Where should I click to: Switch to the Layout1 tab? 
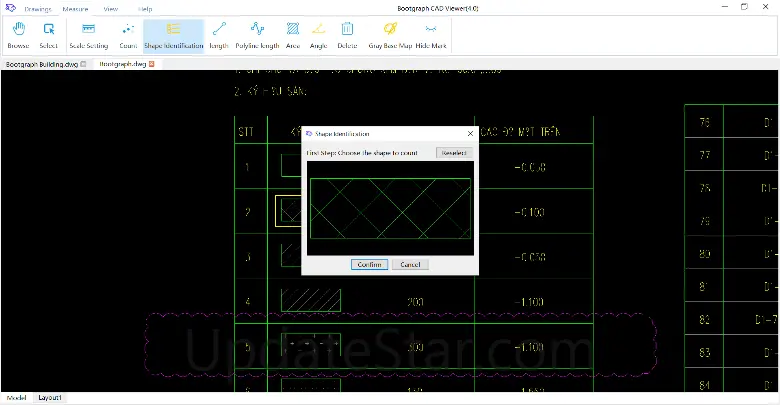[x=50, y=398]
